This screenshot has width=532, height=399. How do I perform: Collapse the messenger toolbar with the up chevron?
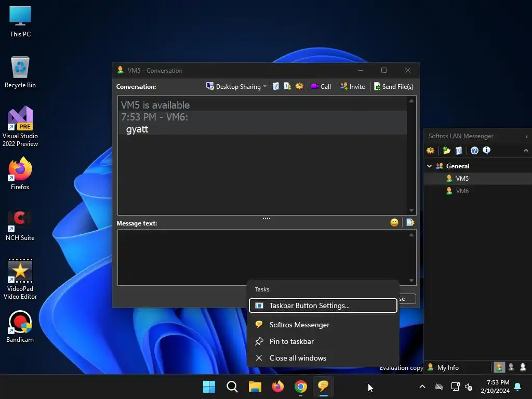tap(526, 150)
